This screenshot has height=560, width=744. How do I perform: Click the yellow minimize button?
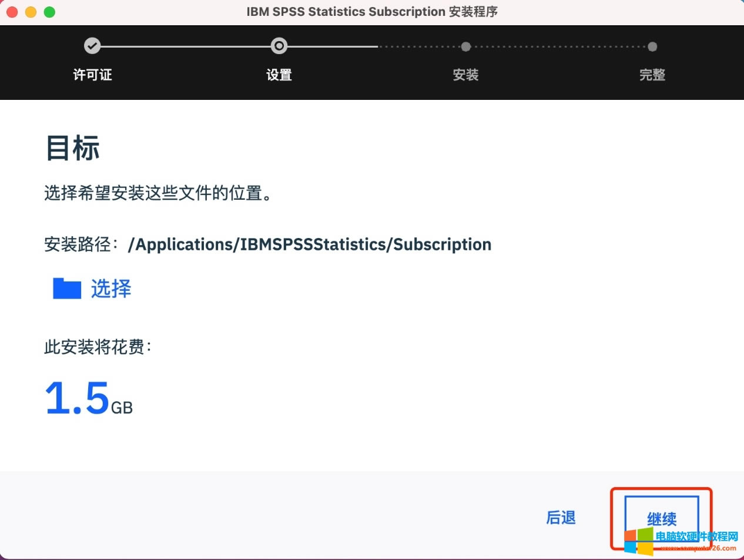(31, 11)
